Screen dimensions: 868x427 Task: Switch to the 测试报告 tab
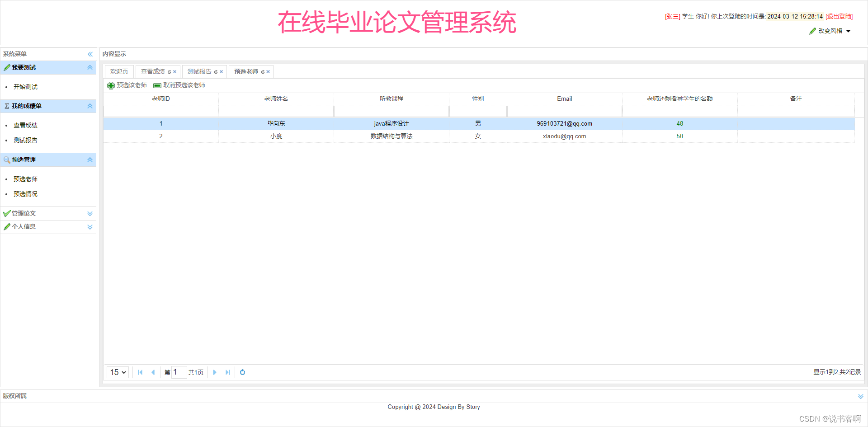click(x=199, y=71)
